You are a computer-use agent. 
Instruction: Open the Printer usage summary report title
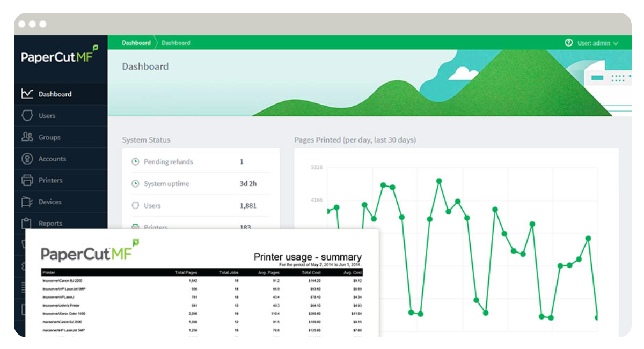click(308, 257)
